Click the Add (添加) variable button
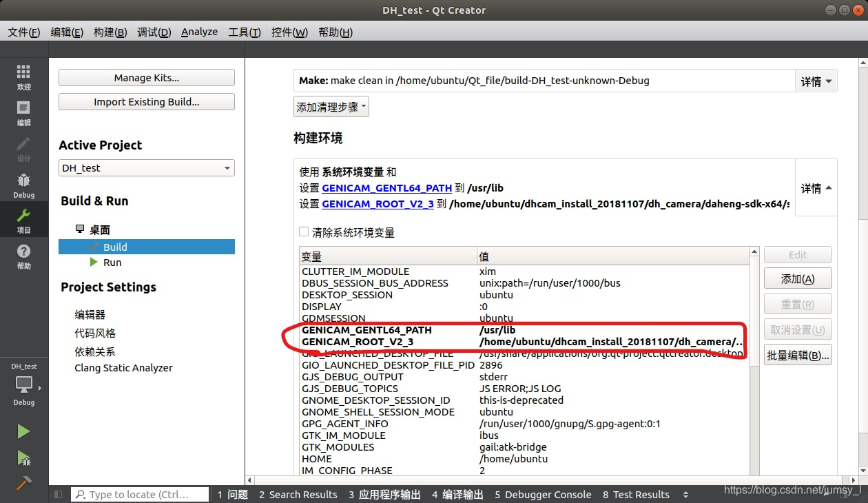 (798, 279)
